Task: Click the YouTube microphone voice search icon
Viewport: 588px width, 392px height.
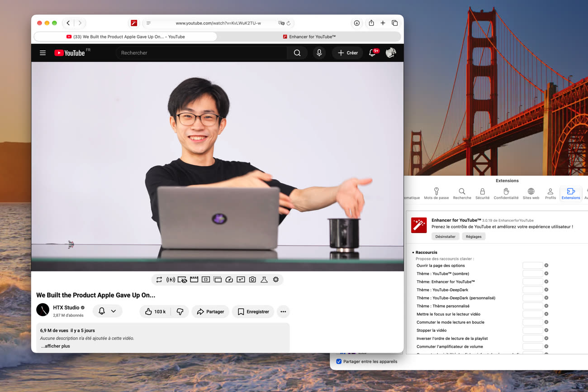Action: pos(319,53)
